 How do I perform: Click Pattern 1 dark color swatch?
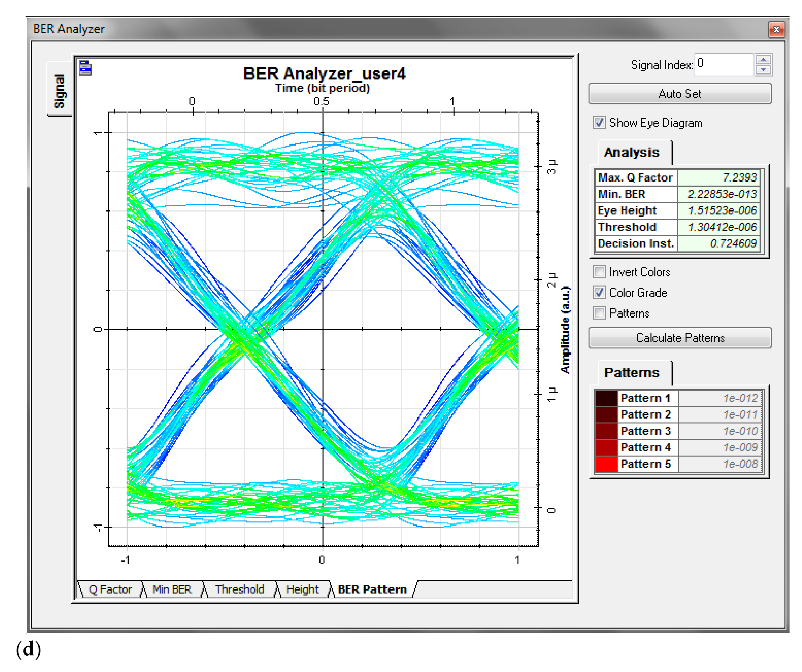[x=606, y=398]
